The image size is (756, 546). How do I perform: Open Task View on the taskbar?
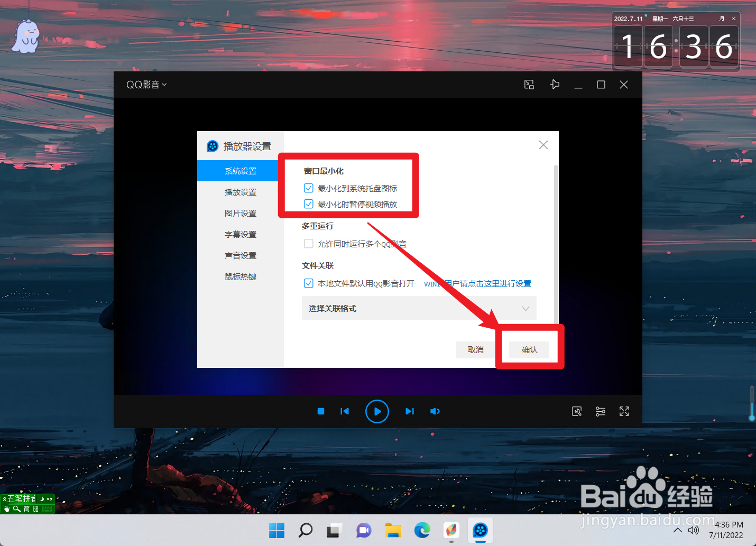tap(334, 530)
